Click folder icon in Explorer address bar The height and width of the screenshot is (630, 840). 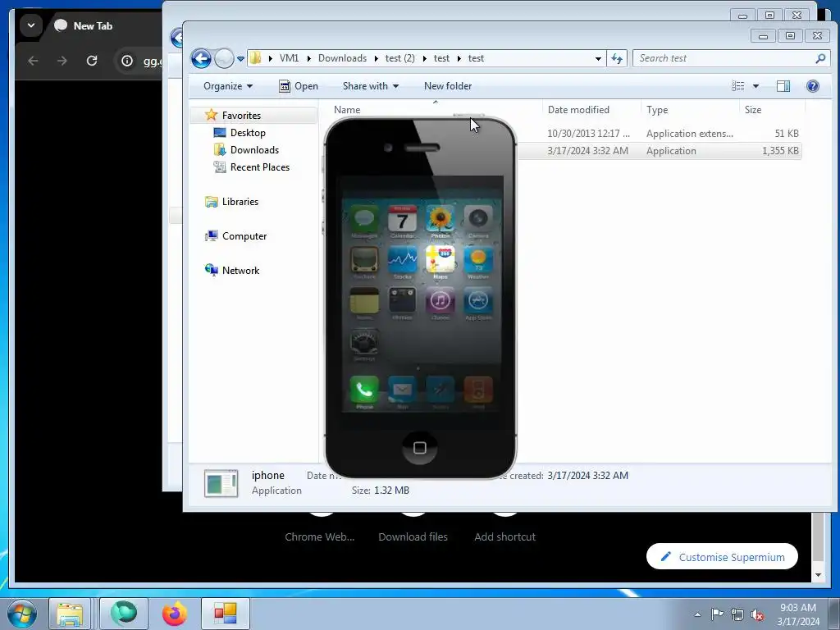point(256,58)
